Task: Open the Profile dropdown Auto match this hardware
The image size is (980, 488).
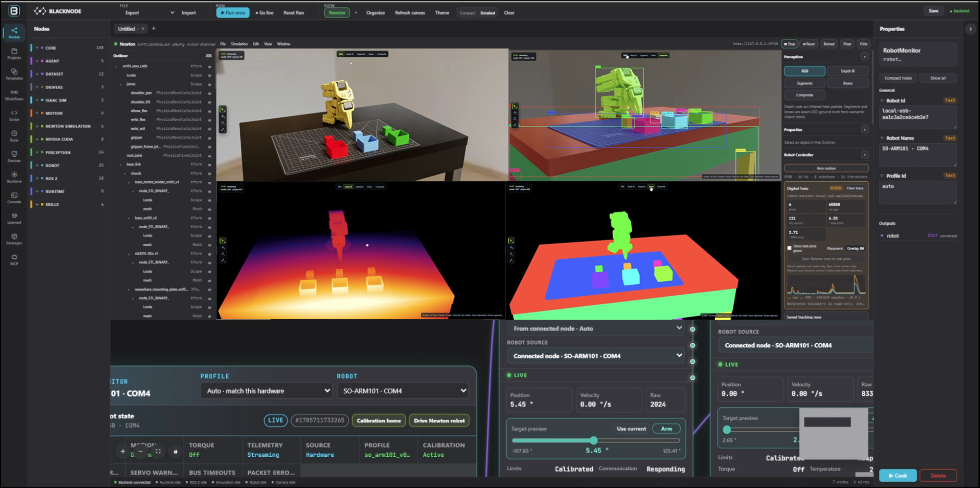Action: [x=266, y=391]
